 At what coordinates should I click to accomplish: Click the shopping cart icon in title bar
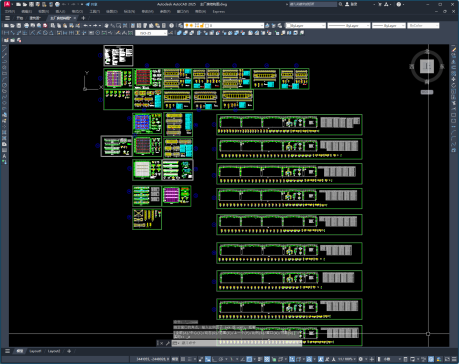coord(380,4)
